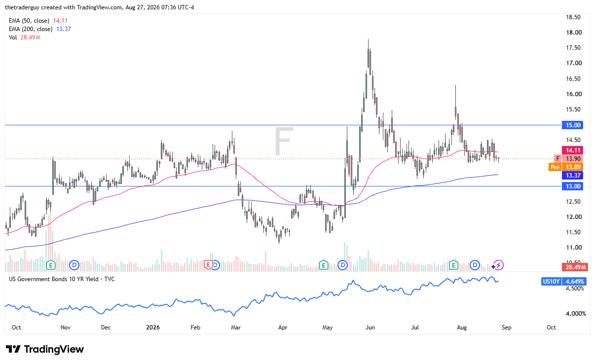This screenshot has width=595, height=364.
Task: Click the green earnings marker in late July
Action: pyautogui.click(x=453, y=265)
